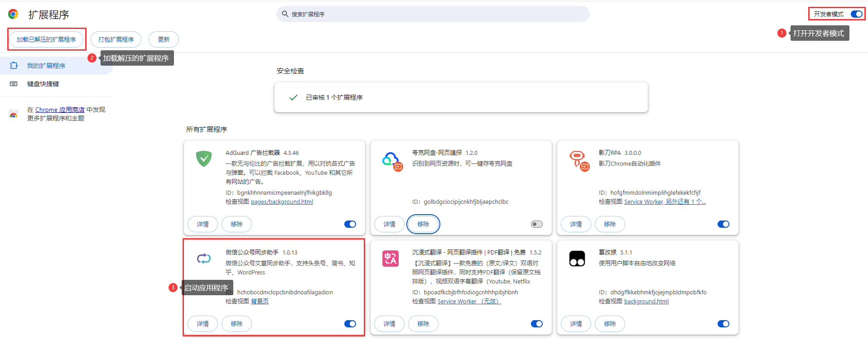
Task: Click the 篡改猴 ID dhdgffkkebhmkfjojejmpbldmpobfkfo text
Action: 658,292
